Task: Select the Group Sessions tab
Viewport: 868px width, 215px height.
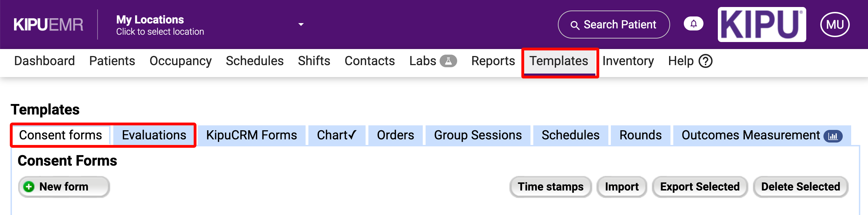Action: click(x=478, y=135)
